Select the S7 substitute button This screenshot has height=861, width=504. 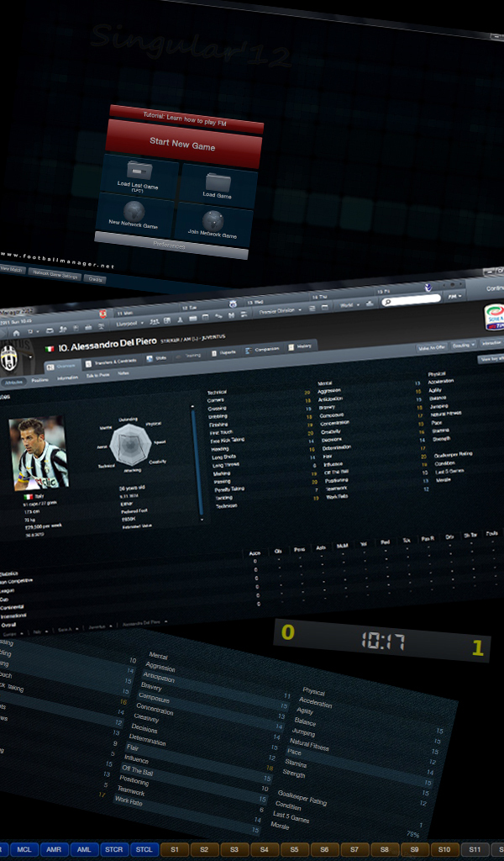click(354, 849)
